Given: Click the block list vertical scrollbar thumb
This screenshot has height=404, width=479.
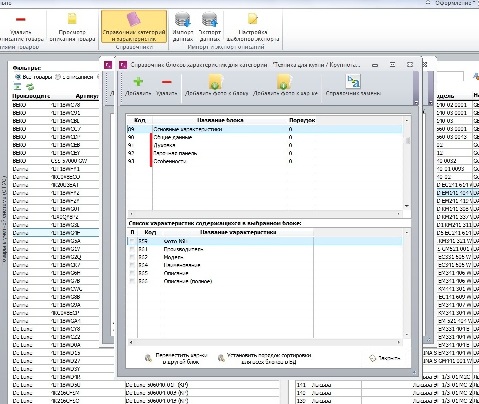Looking at the screenshot, I should (x=407, y=141).
